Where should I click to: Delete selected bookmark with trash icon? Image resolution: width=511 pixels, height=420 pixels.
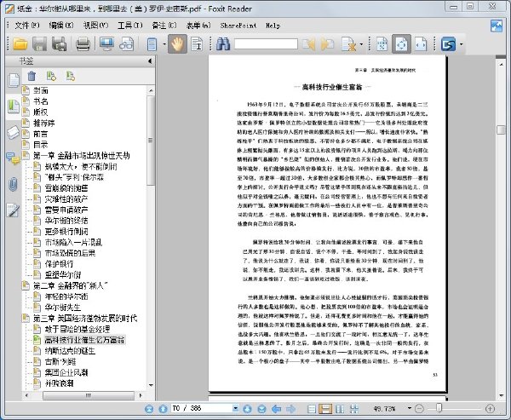tap(32, 76)
